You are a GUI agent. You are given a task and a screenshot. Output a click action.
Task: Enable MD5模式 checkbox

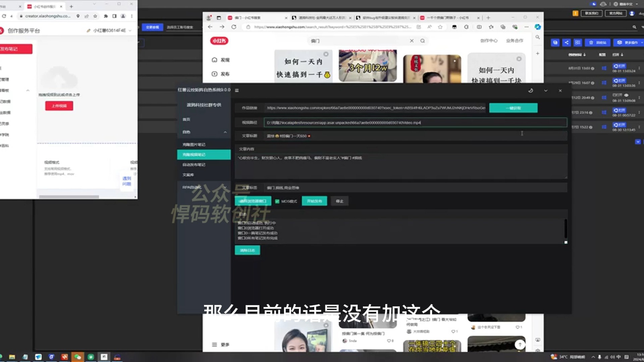pos(277,201)
